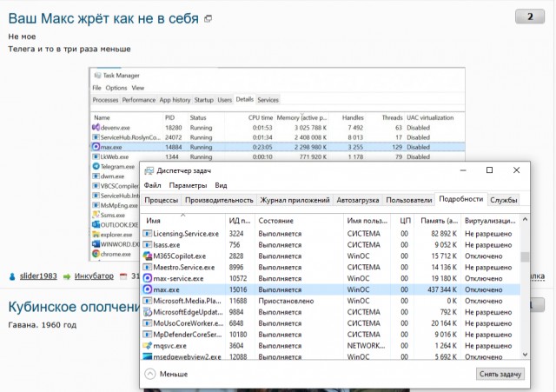556x392 pixels.
Task: Click the chrome.exe icon
Action: point(96,254)
